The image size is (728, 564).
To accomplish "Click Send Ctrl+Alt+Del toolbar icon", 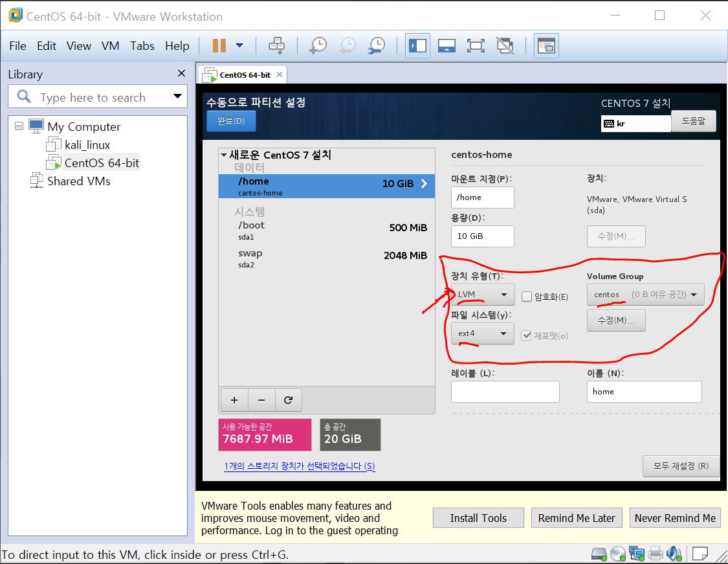I will (277, 45).
